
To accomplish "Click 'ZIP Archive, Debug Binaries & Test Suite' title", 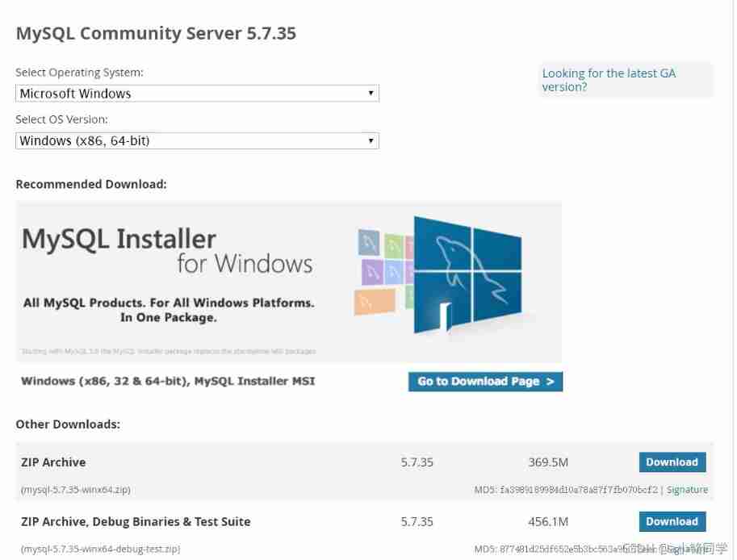I will point(136,521).
